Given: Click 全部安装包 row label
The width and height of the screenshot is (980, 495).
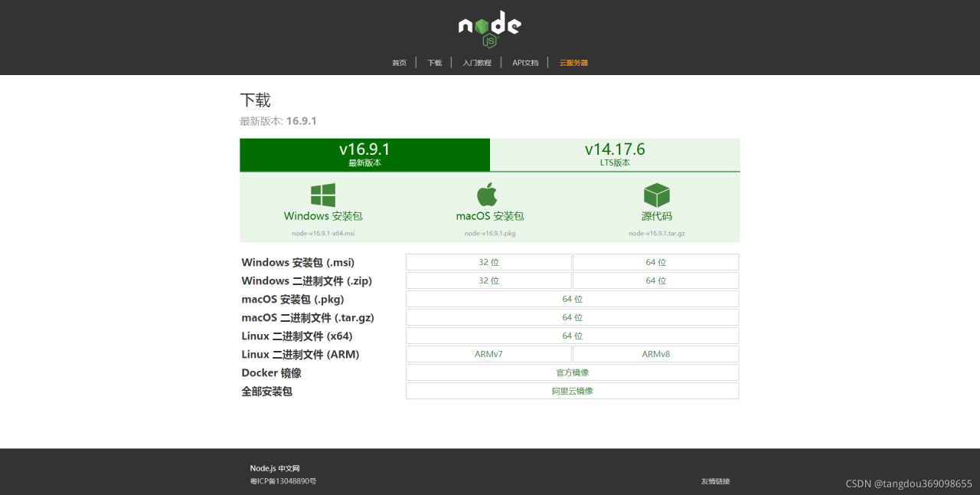Looking at the screenshot, I should [x=266, y=391].
